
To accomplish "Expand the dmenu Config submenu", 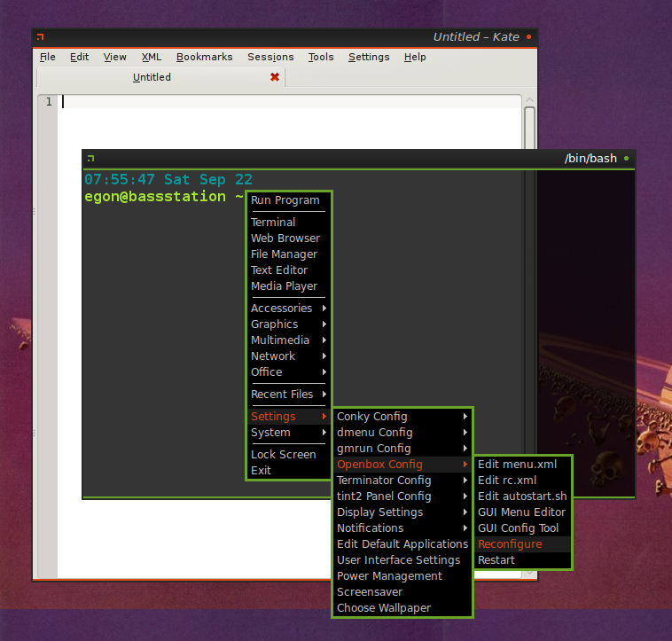I will tap(402, 432).
